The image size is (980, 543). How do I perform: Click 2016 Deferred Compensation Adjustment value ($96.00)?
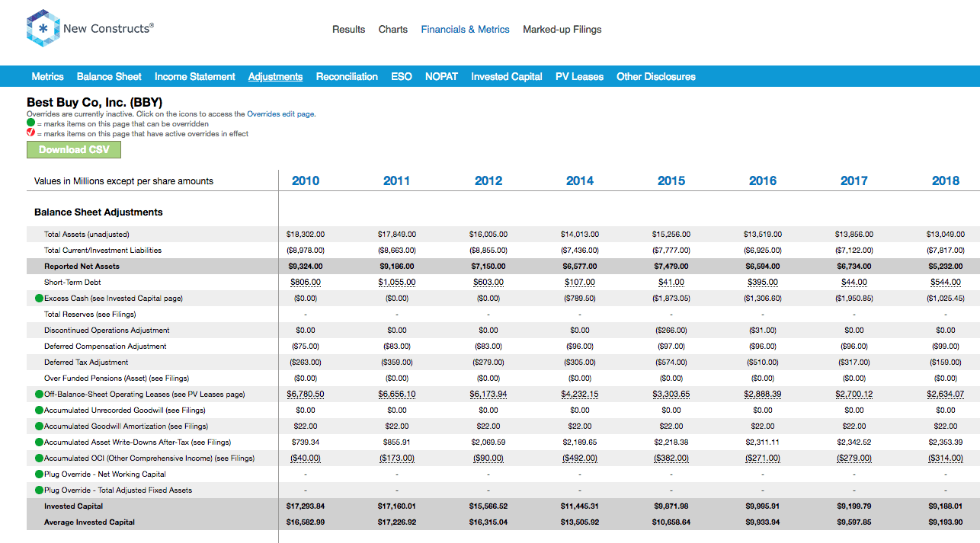point(763,347)
